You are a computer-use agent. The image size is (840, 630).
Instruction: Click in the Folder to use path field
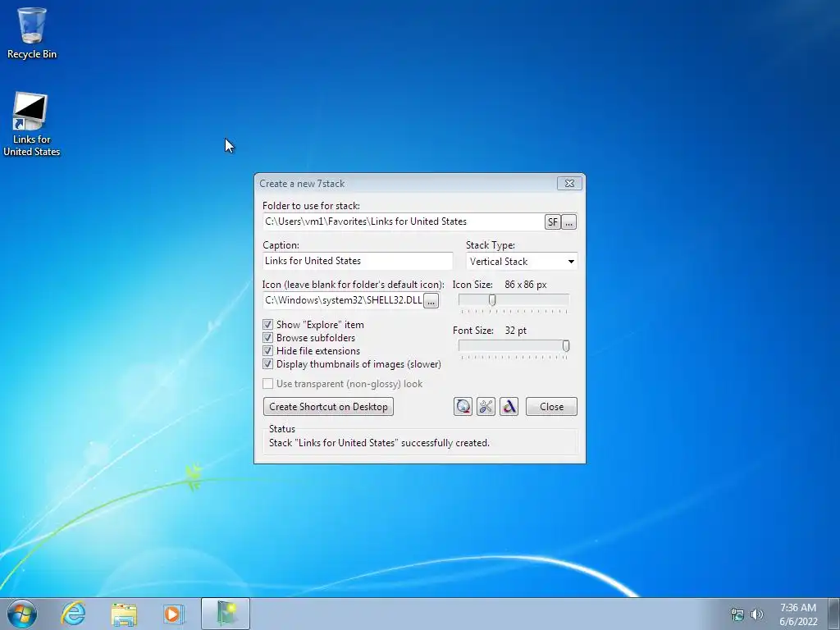pos(404,221)
